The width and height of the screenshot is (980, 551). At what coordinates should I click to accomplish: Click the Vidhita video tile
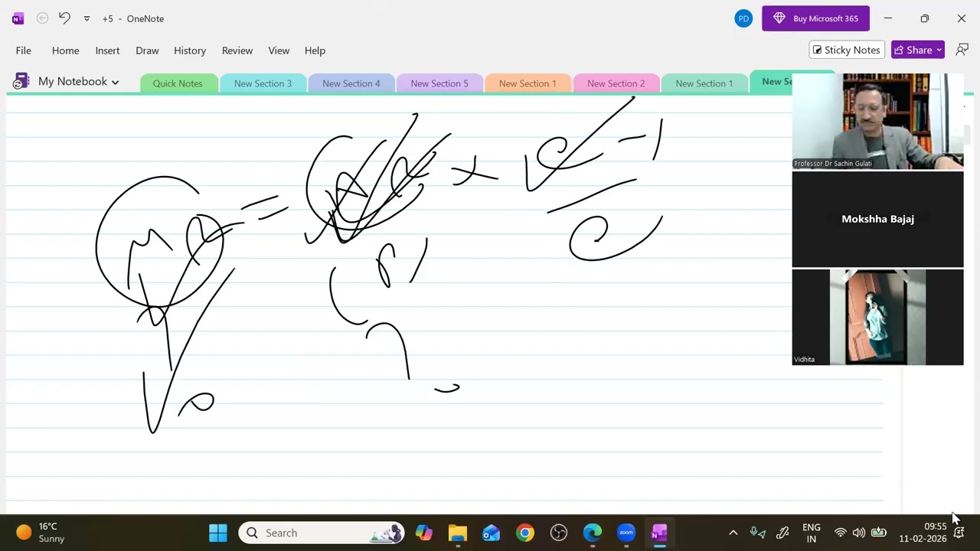pos(877,317)
